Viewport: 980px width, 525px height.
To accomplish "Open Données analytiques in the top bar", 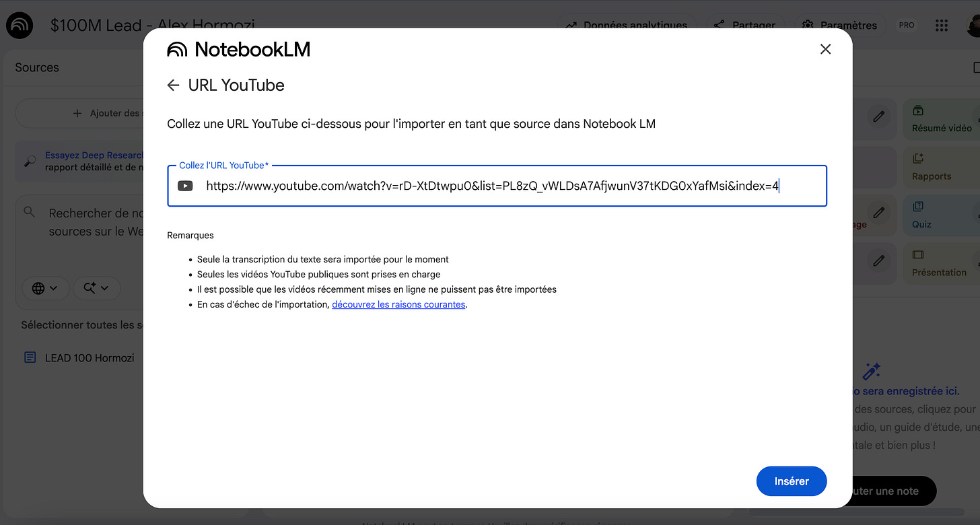I will click(626, 25).
